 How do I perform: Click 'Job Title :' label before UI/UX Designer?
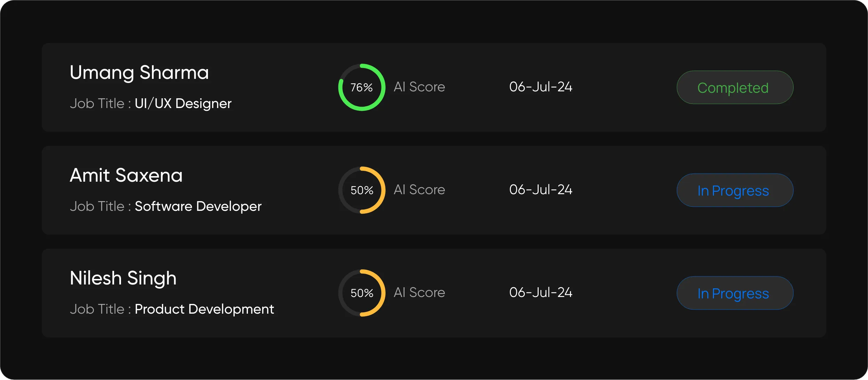pyautogui.click(x=100, y=104)
